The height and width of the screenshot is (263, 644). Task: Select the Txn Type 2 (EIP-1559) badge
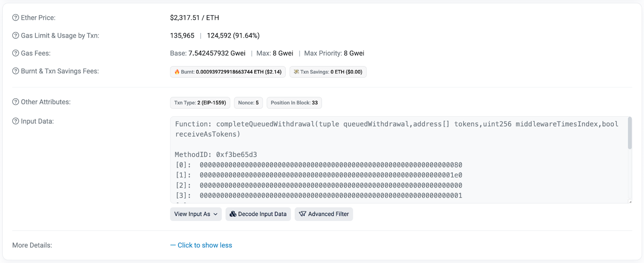coord(200,103)
